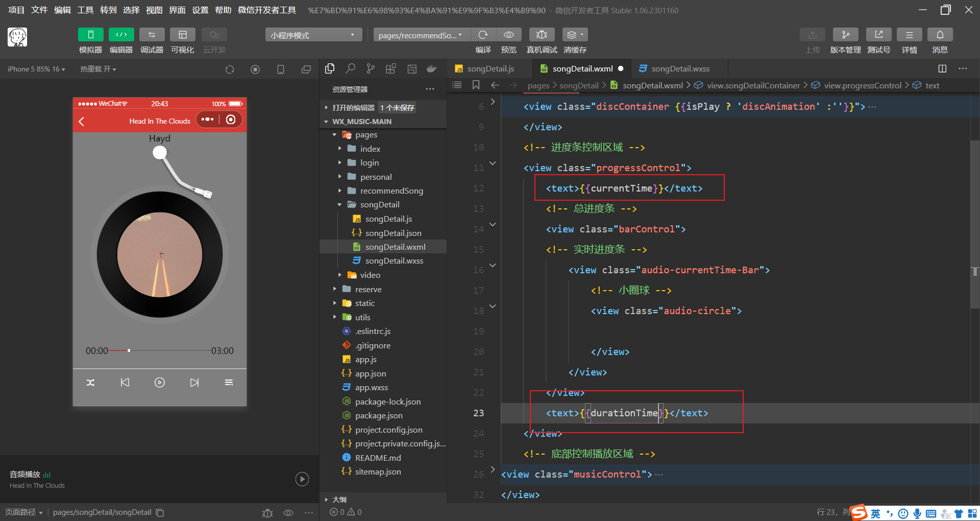Click the 音频播放 panel play button
Screen dimensions: 980x521
302,479
